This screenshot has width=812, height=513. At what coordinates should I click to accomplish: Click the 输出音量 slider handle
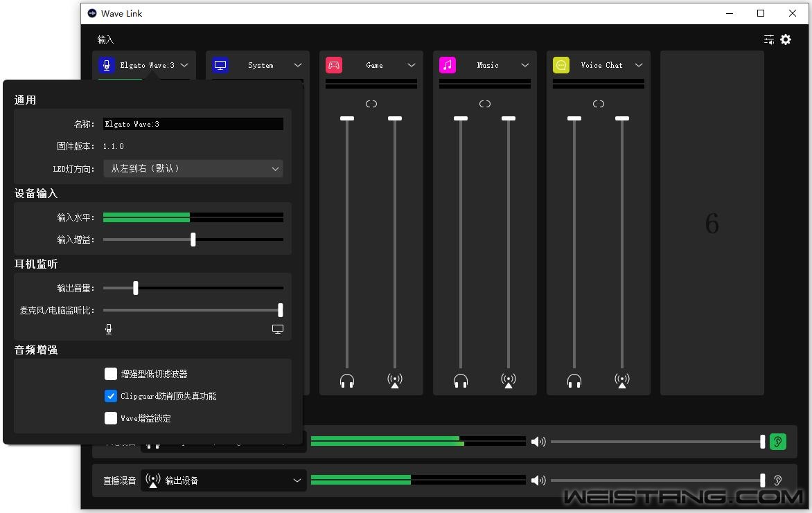pos(136,288)
